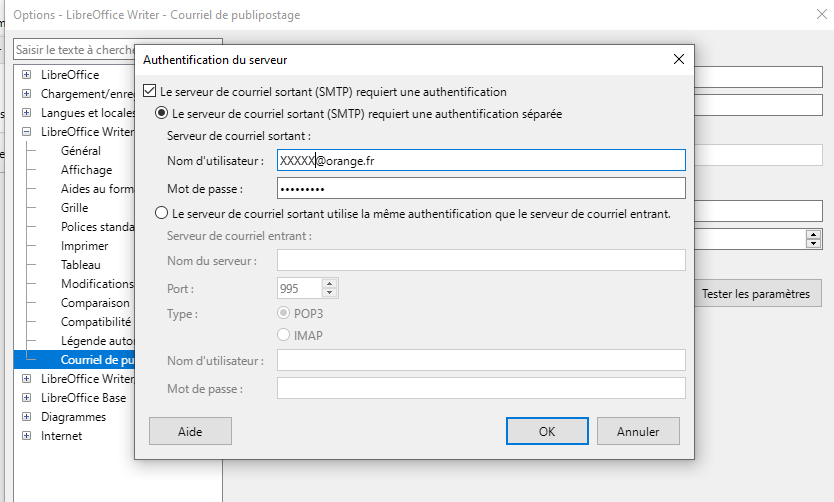Select Imprimer in options tree
834x502 pixels.
click(85, 246)
